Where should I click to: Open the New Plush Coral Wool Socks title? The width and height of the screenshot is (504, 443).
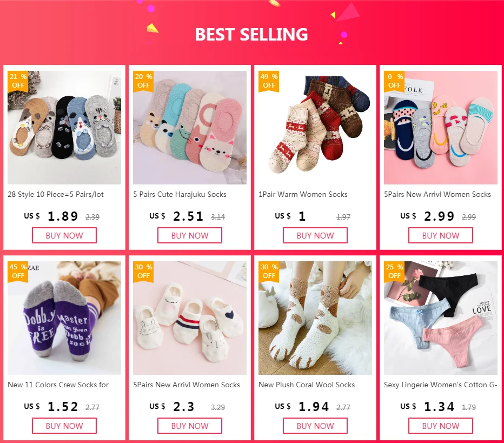click(x=307, y=385)
